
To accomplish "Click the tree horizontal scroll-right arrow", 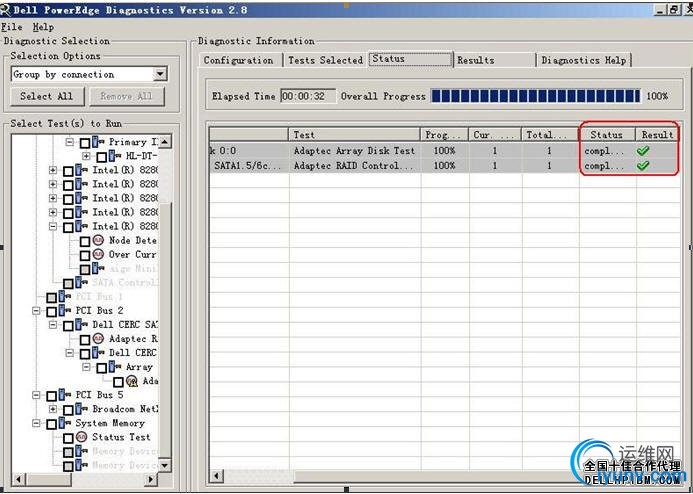I will pyautogui.click(x=150, y=479).
